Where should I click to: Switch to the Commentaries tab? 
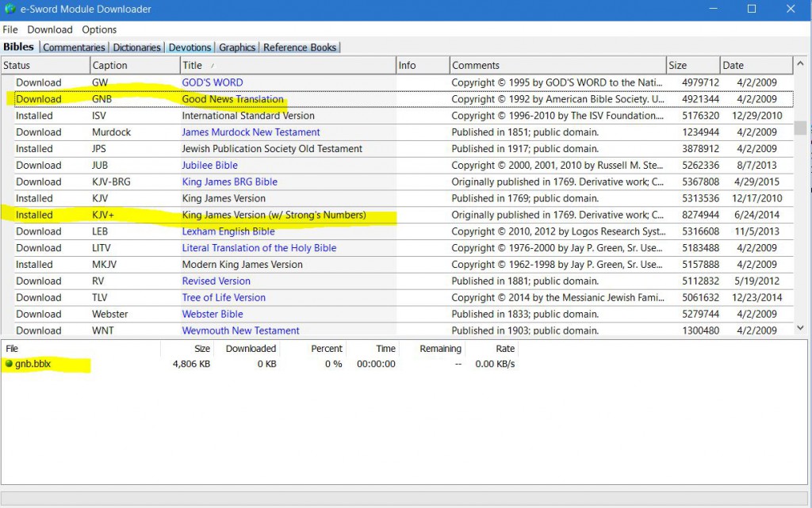coord(74,48)
